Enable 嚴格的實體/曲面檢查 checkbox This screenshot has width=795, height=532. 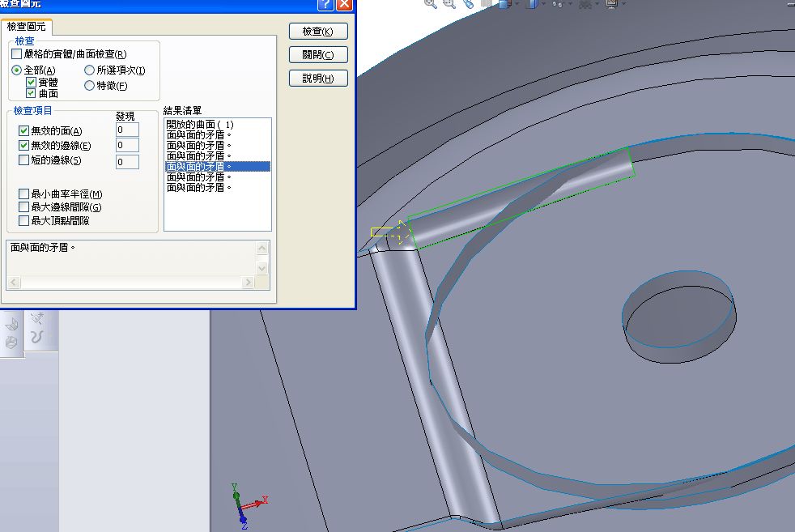pyautogui.click(x=17, y=53)
